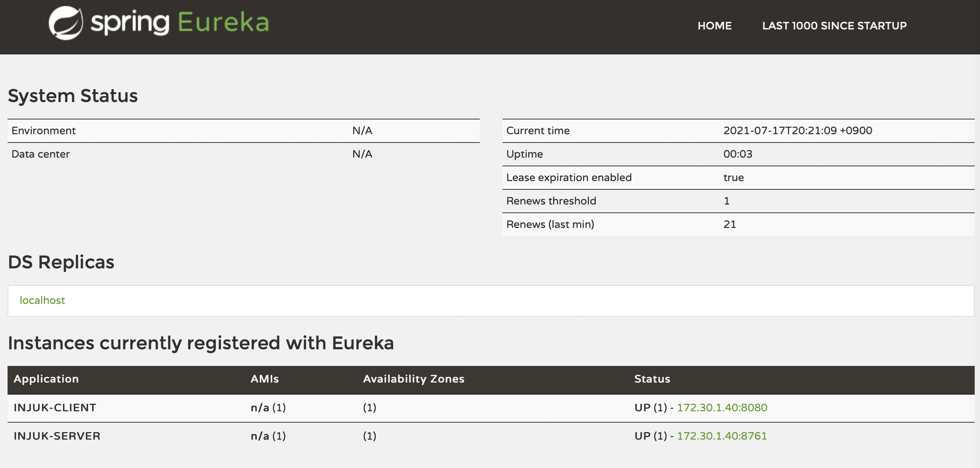Click the spring Eureka brand text

pyautogui.click(x=180, y=23)
